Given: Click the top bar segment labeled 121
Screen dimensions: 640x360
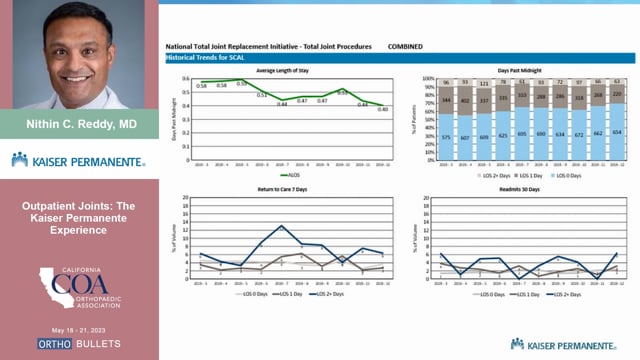Looking at the screenshot, I should click(x=484, y=83).
